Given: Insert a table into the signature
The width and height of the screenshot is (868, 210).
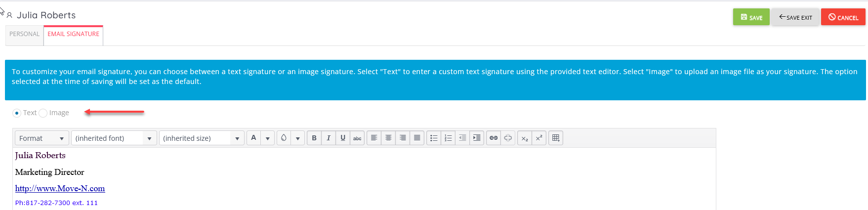Looking at the screenshot, I should point(556,138).
